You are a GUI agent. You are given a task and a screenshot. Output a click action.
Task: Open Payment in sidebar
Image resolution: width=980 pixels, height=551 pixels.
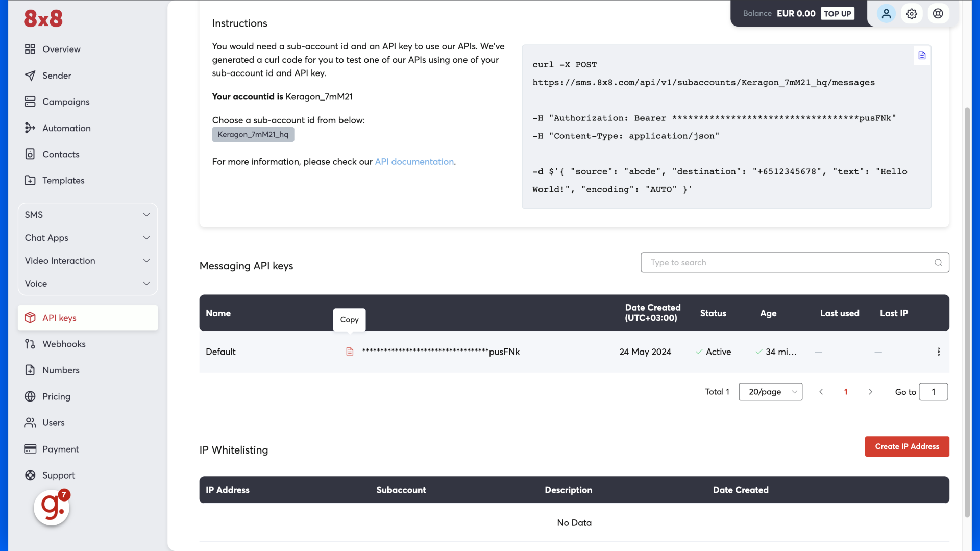tap(61, 449)
